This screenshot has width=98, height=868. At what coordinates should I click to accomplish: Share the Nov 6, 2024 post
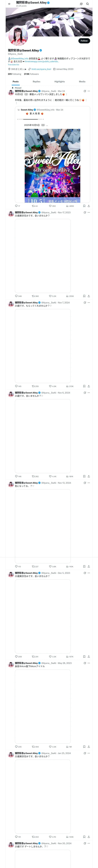pyautogui.click(x=89, y=476)
